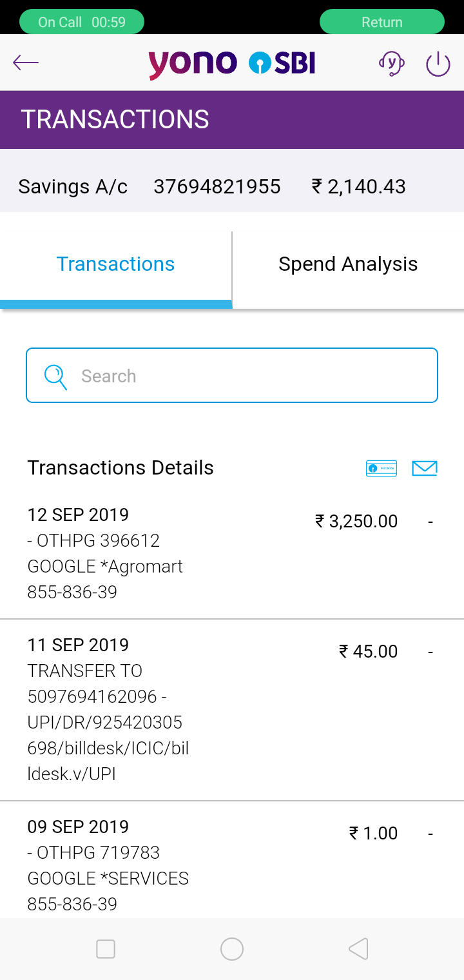Open the 11 SEP 2019 billdesk transfer
Viewport: 464px width, 980px height.
coord(232,710)
